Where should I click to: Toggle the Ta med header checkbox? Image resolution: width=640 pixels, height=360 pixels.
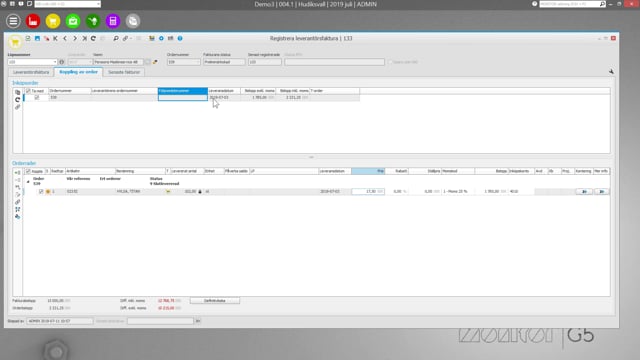coord(28,91)
